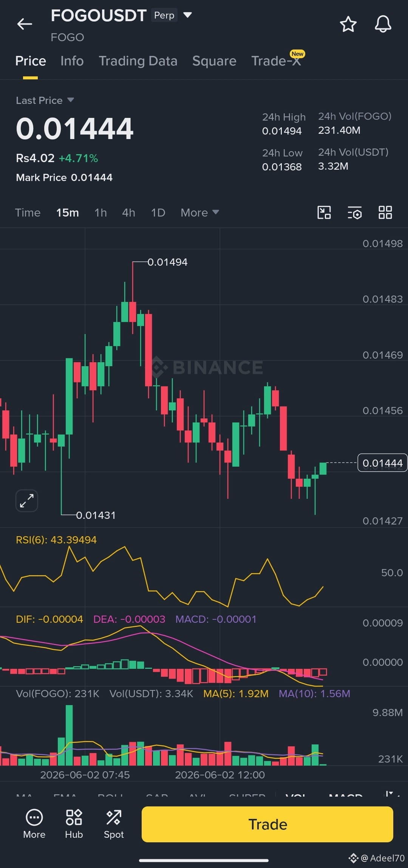Tap the DEA value in MACD legend

pos(129,619)
